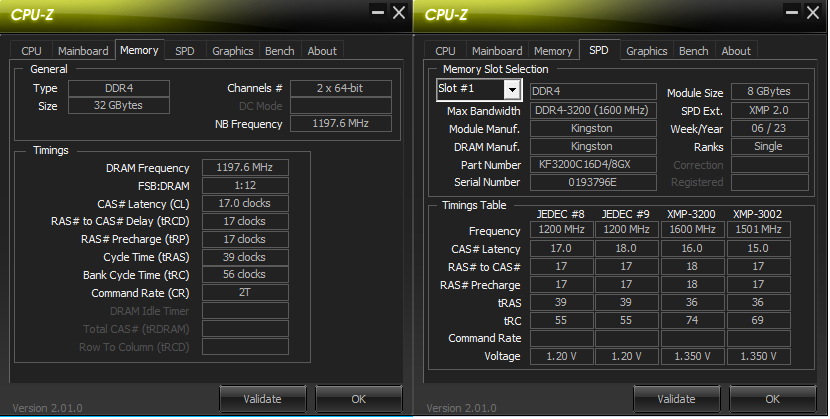Image resolution: width=830 pixels, height=419 pixels.
Task: Open Mainboard tab in right CPU-Z window
Action: pos(497,51)
